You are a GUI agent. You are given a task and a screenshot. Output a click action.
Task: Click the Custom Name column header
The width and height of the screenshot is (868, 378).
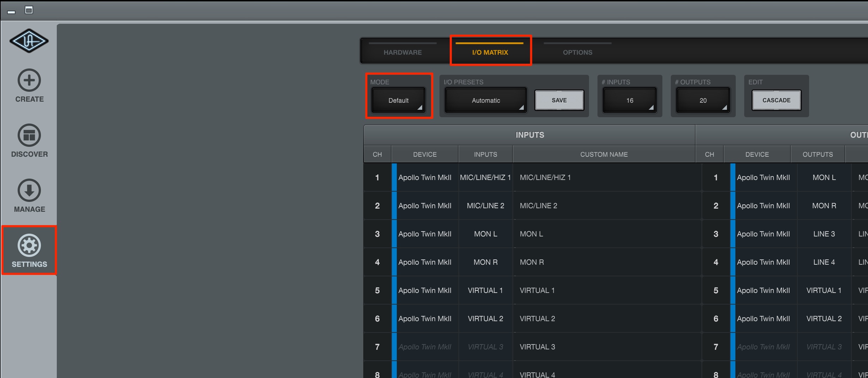tap(604, 154)
